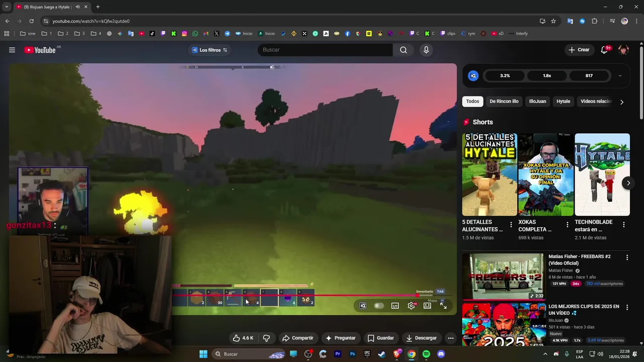Show next filter chips arrow
644x362 pixels.
coord(622,102)
